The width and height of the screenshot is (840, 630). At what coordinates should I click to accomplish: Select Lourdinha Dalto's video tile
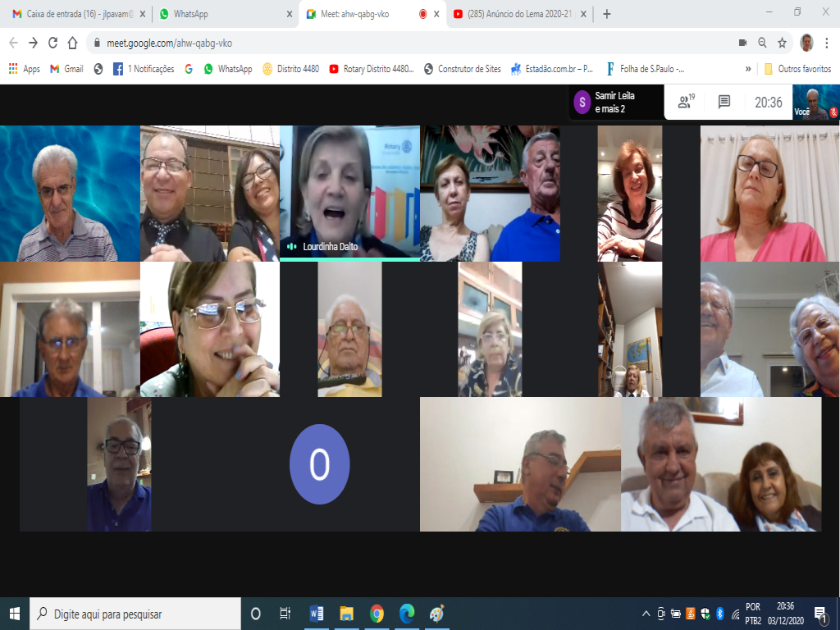coord(349,194)
